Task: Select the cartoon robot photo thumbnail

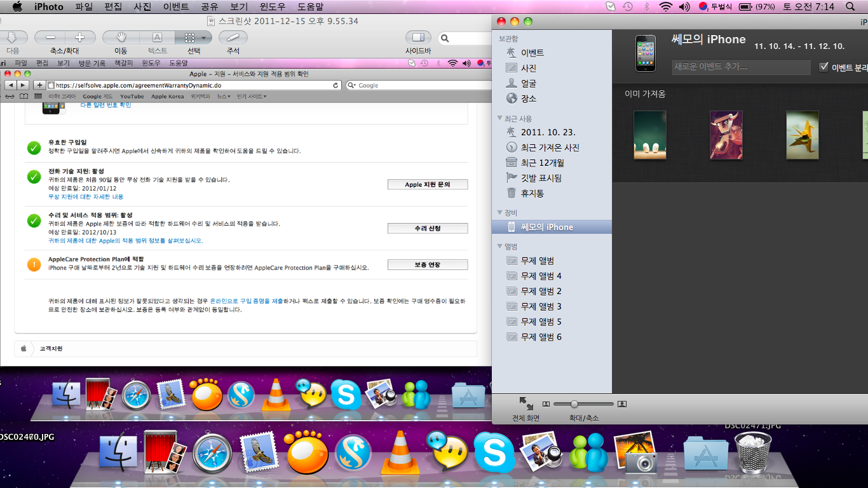Action: [726, 135]
